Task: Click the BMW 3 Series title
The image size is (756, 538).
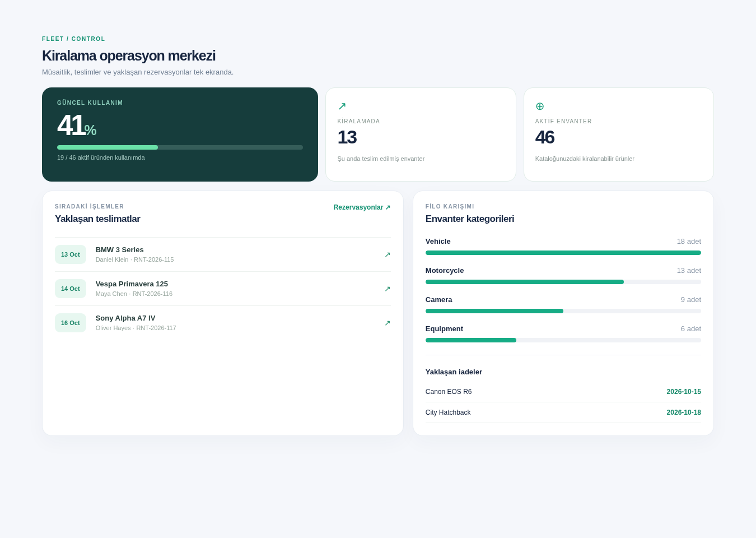Action: point(120,250)
